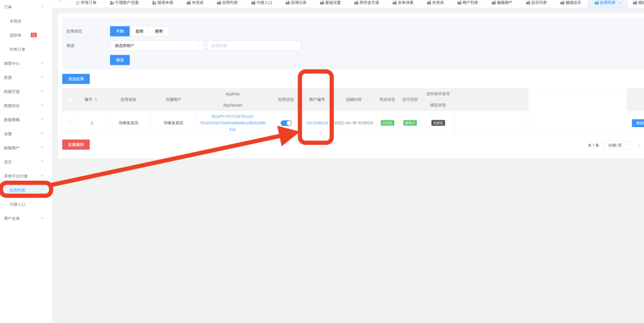Screen dimensions: 644x323
Task: Close the active 应用列表 tab
Action: click(619, 3)
